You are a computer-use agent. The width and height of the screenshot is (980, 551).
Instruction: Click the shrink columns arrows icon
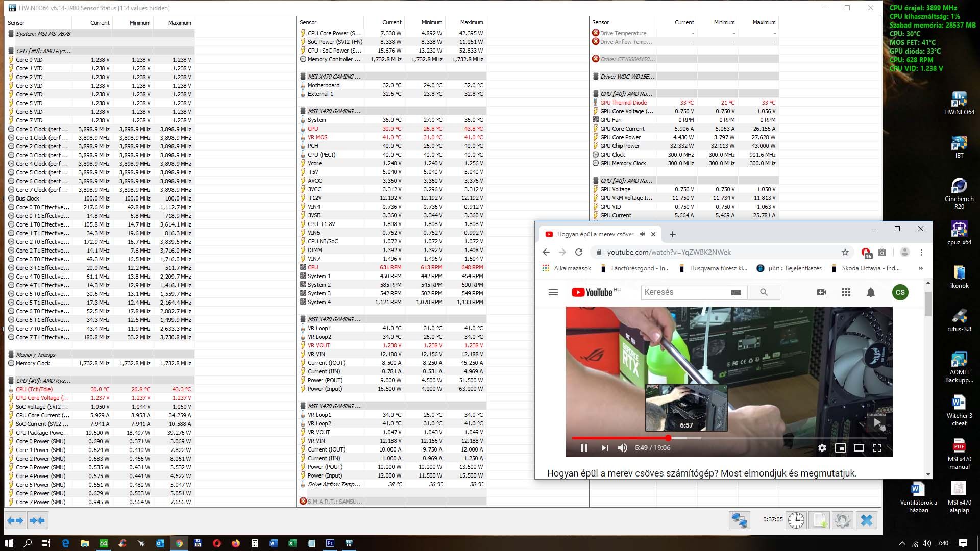(37, 520)
